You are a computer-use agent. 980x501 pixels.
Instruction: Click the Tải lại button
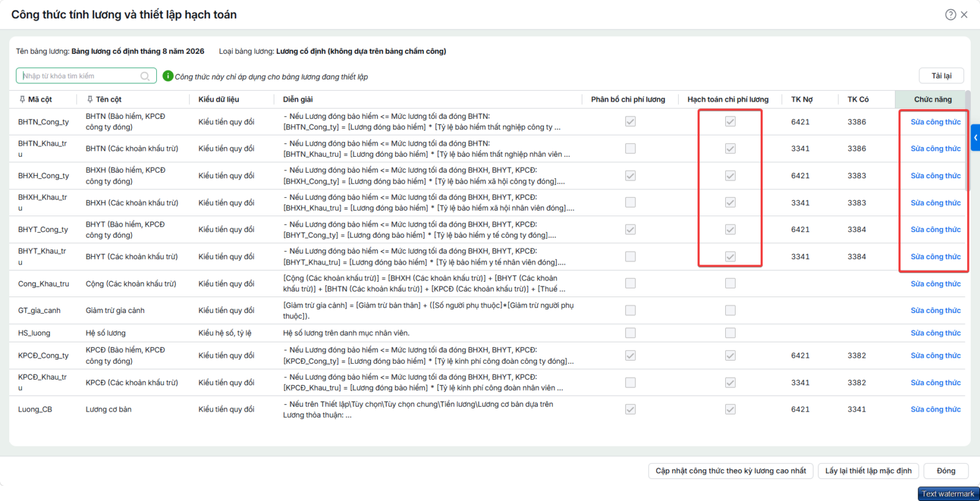pos(941,76)
